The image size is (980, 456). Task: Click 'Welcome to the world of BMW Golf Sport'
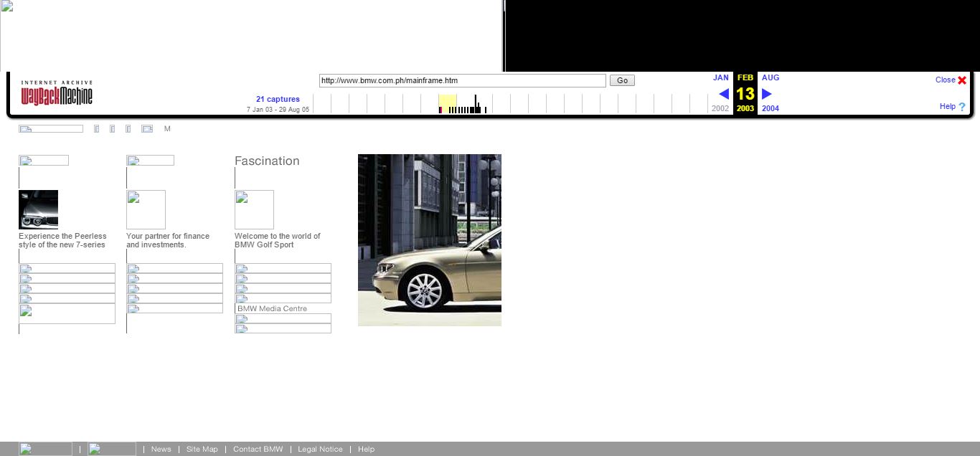tap(278, 240)
